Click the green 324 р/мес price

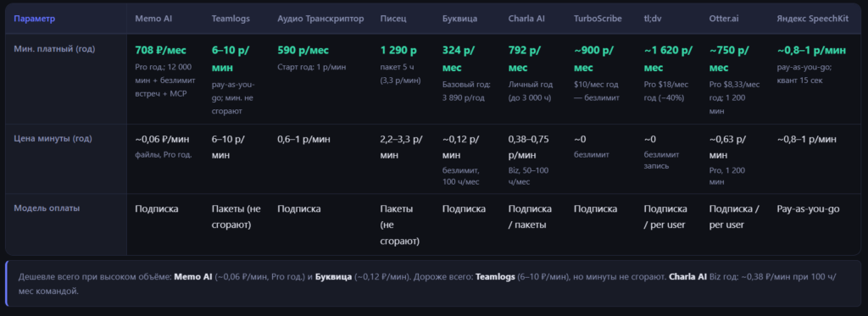pos(459,58)
